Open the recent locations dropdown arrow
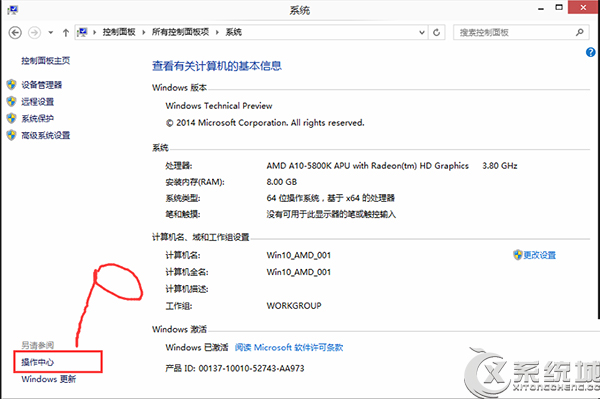This screenshot has width=600, height=399. click(51, 33)
